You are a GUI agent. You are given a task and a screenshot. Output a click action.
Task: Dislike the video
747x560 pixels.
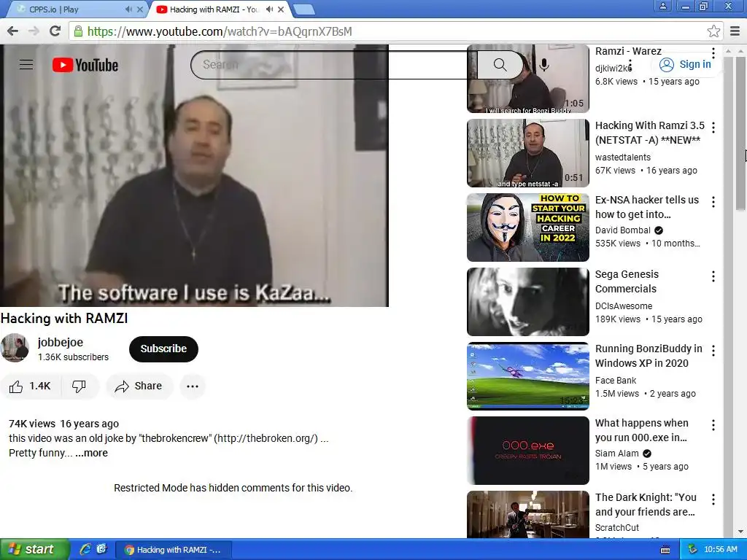pyautogui.click(x=79, y=386)
